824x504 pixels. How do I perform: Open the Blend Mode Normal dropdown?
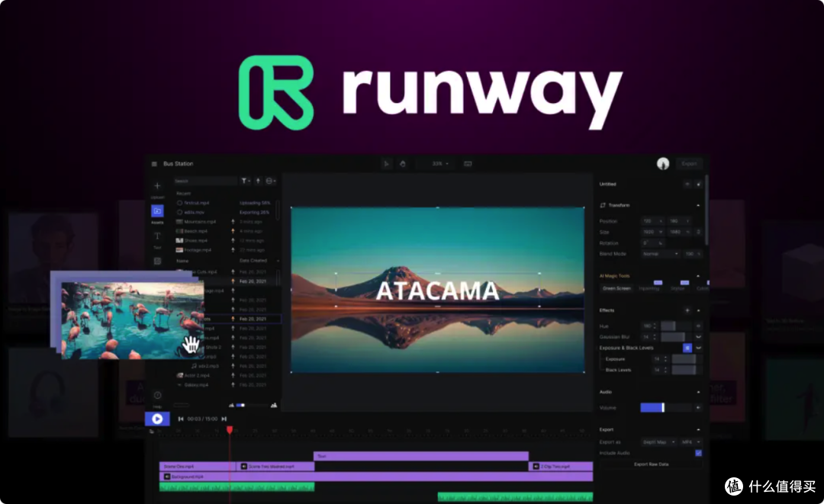[x=660, y=254]
